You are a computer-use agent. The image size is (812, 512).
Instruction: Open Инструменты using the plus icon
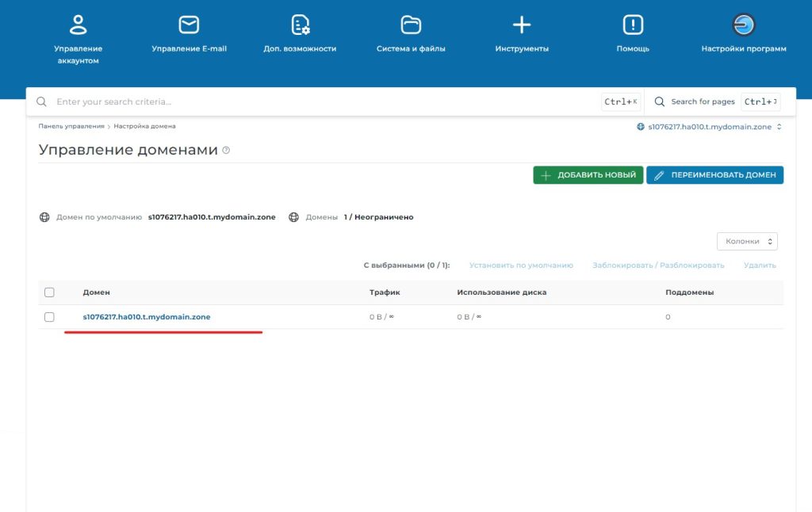(521, 25)
